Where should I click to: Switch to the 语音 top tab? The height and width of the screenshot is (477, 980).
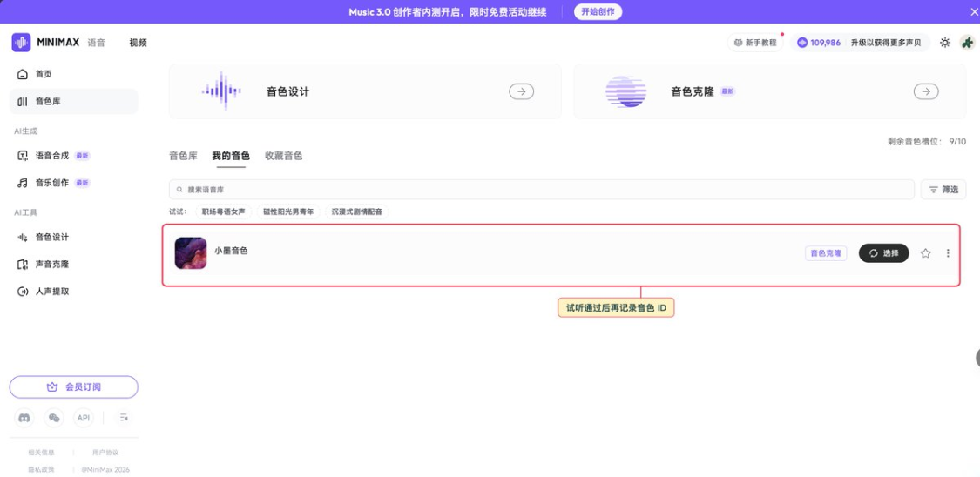pyautogui.click(x=96, y=43)
